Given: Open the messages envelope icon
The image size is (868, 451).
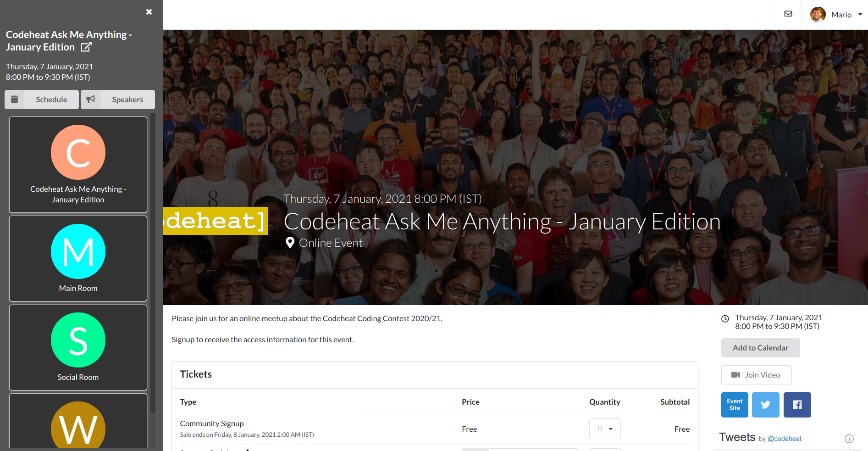Looking at the screenshot, I should (788, 14).
